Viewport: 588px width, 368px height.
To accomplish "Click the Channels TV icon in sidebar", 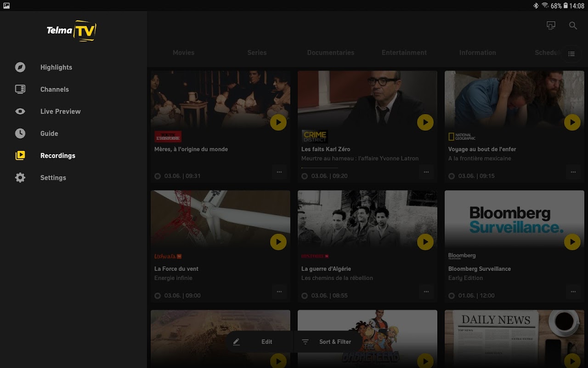I will pyautogui.click(x=20, y=89).
